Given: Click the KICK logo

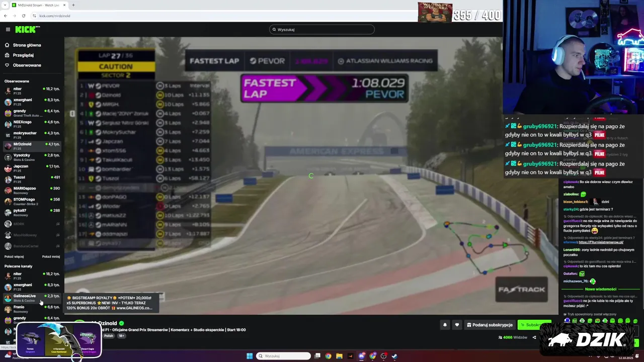Looking at the screenshot, I should [x=27, y=30].
